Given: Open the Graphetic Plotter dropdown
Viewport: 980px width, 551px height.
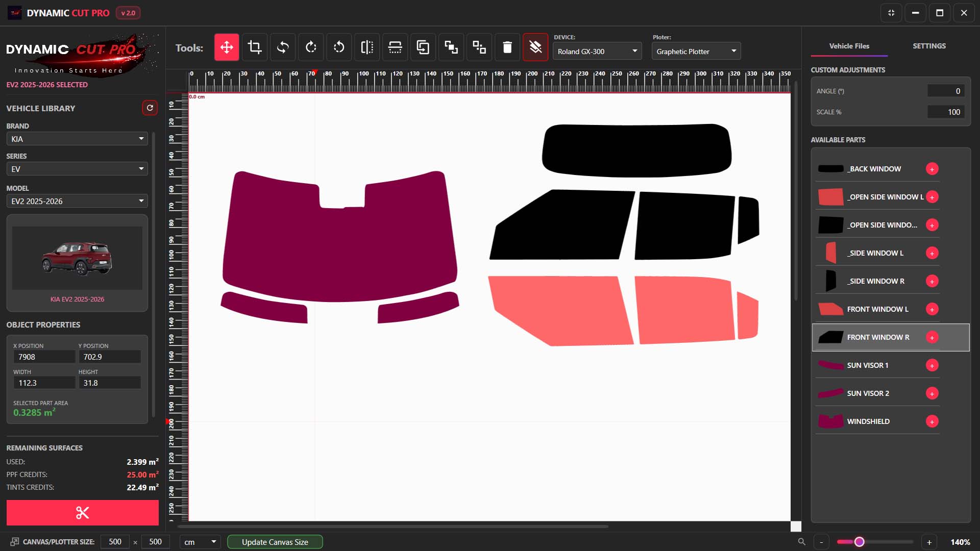Looking at the screenshot, I should (x=696, y=51).
